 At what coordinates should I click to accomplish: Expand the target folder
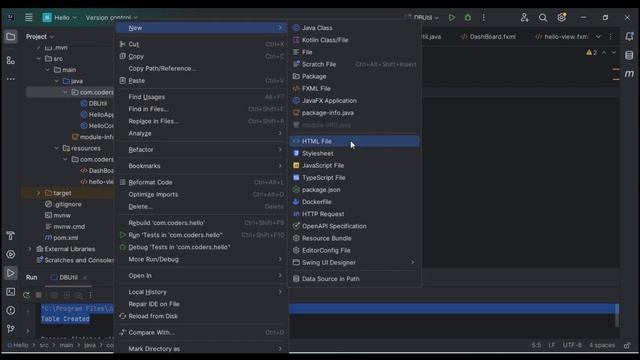(x=38, y=193)
